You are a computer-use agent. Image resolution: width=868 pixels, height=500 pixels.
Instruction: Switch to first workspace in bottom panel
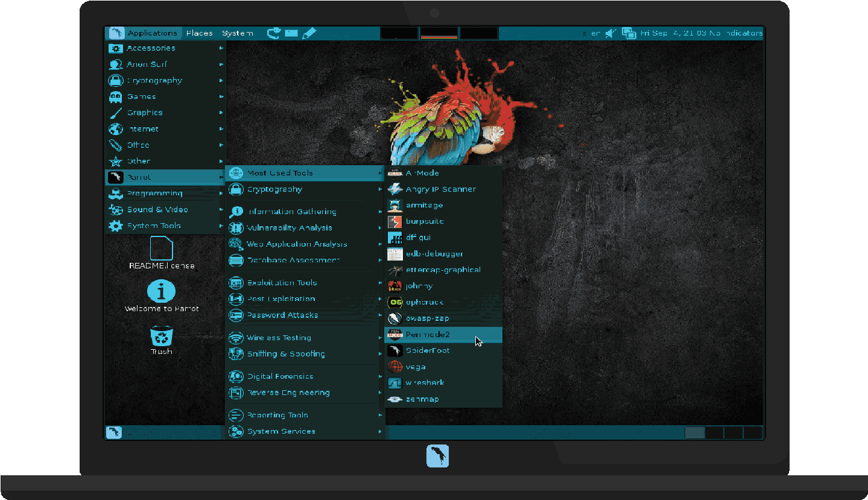tap(694, 432)
